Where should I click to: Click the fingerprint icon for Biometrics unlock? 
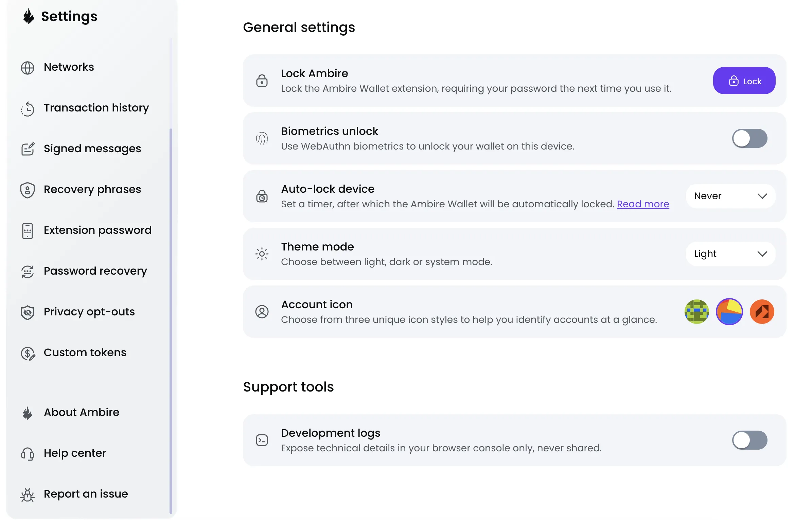tap(262, 138)
